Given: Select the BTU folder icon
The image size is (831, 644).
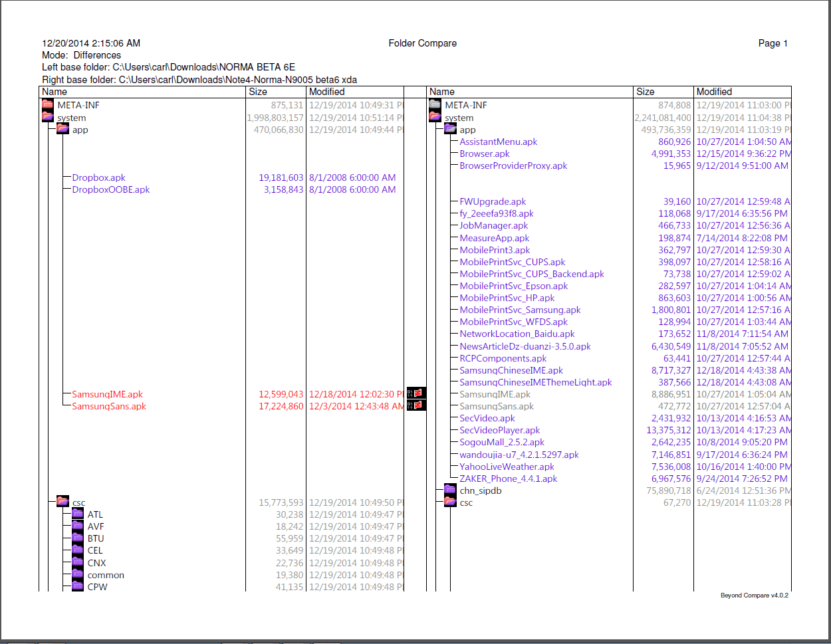Looking at the screenshot, I should (78, 537).
